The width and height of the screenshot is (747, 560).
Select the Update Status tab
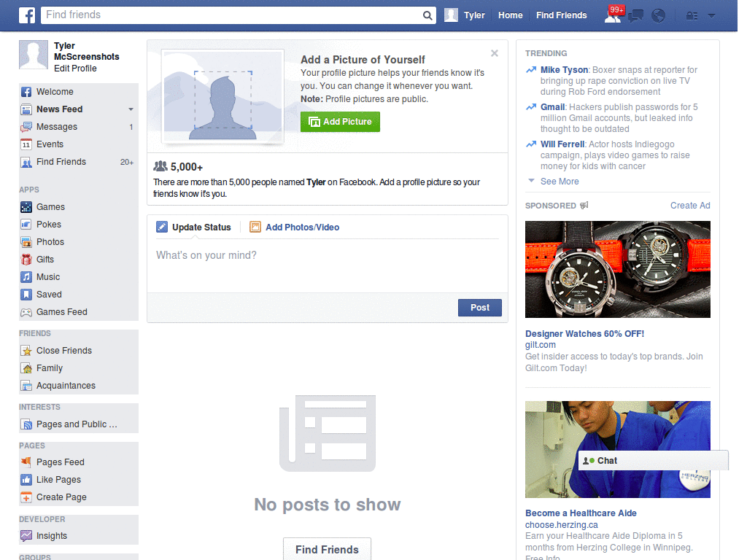[x=193, y=227]
